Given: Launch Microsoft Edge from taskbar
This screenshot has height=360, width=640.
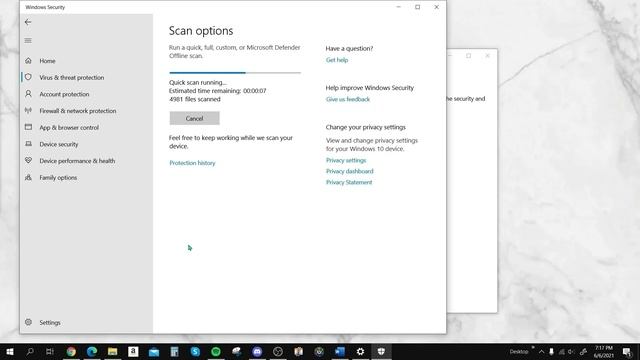Looking at the screenshot, I should click(92, 351).
